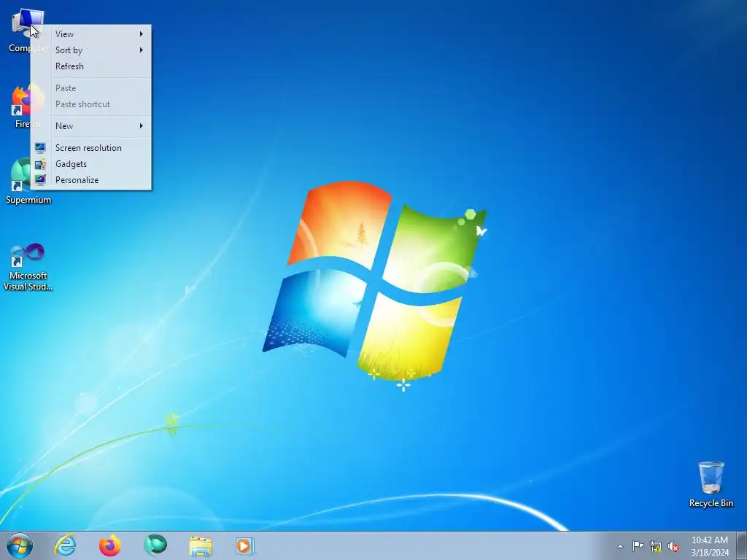Choose Refresh from the context menu
The height and width of the screenshot is (560, 747).
91,66
